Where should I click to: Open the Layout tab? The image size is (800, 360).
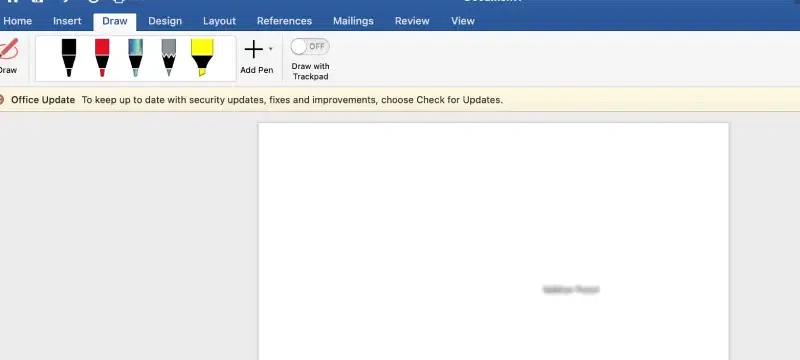(219, 21)
